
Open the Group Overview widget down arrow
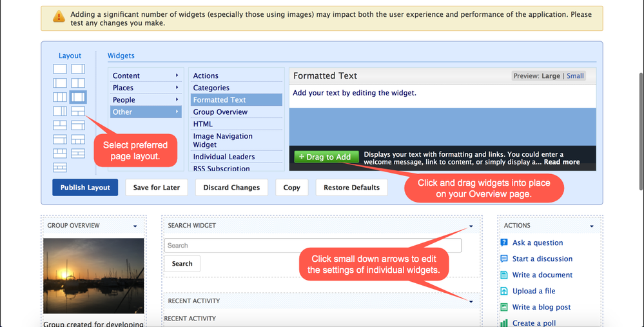tap(135, 226)
